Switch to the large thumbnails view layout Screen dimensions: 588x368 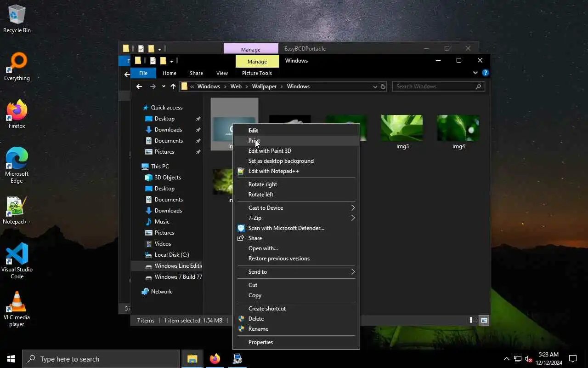tap(484, 320)
